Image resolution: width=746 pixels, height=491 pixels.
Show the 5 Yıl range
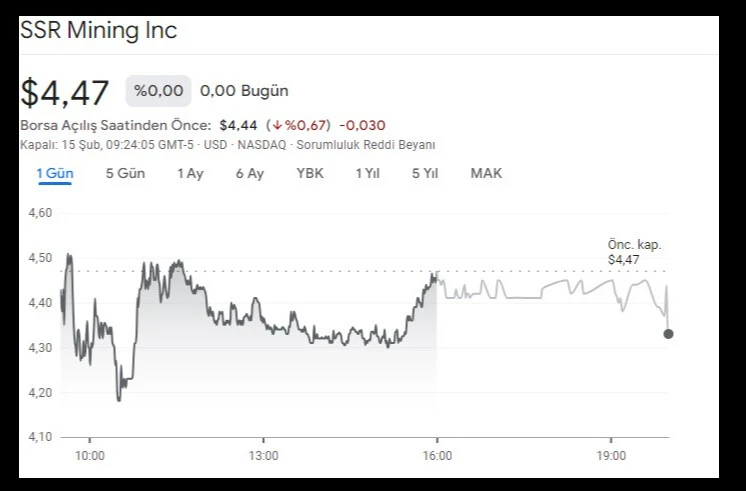425,173
